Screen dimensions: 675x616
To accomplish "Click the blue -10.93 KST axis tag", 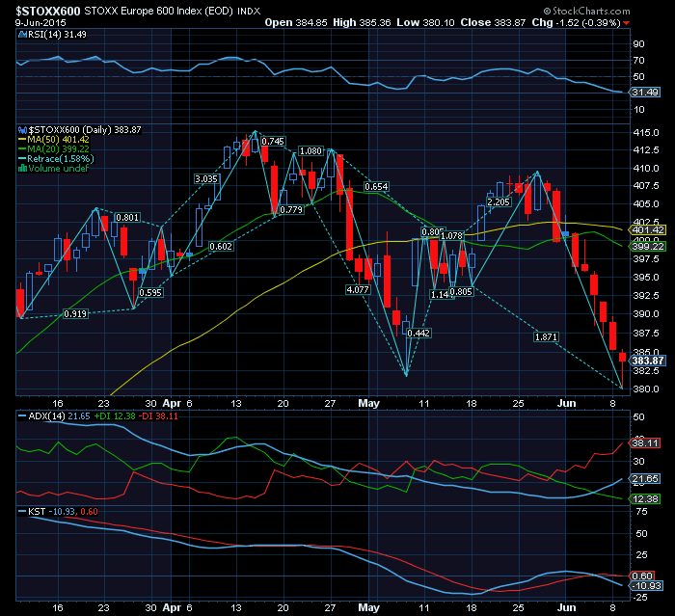I will [646, 586].
